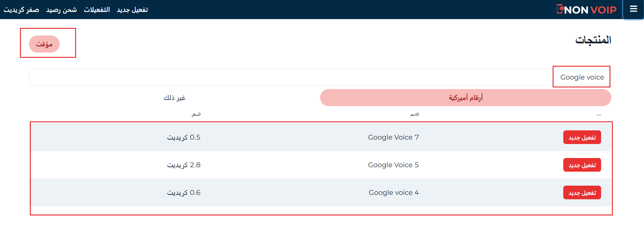This screenshot has width=644, height=244.
Task: Open the hamburger menu icon
Action: click(x=633, y=9)
